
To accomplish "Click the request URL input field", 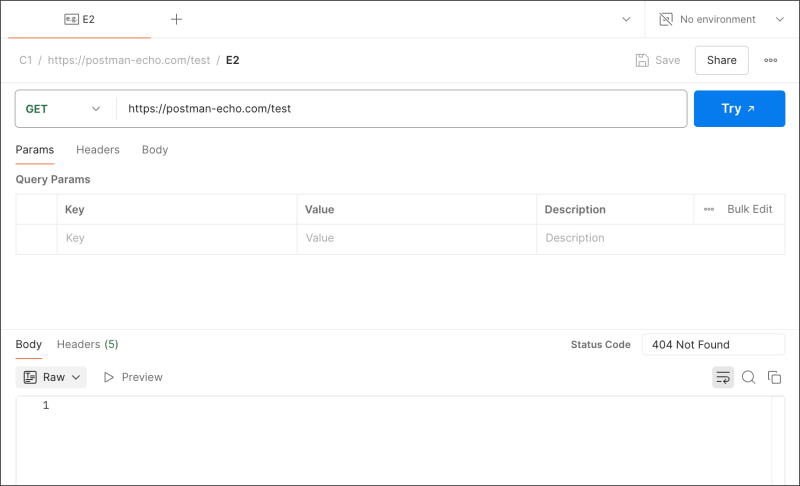I will pyautogui.click(x=400, y=109).
